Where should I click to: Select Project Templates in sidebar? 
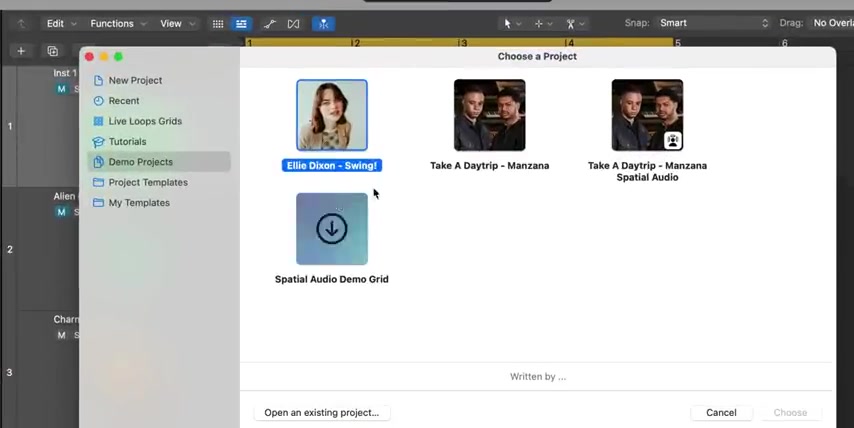(158, 182)
